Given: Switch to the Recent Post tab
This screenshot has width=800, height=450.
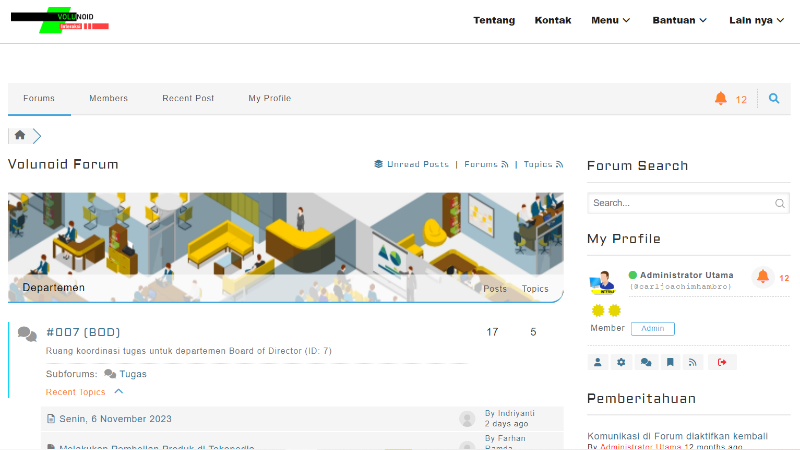Looking at the screenshot, I should [188, 99].
